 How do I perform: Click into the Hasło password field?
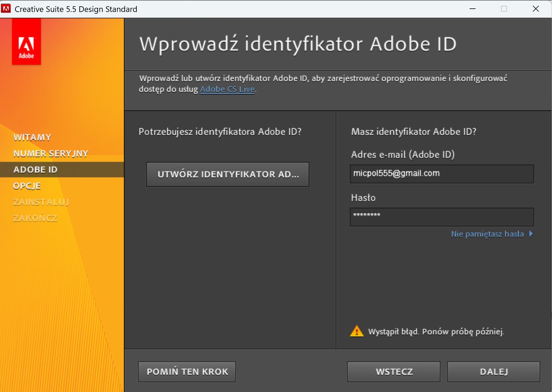tap(442, 217)
